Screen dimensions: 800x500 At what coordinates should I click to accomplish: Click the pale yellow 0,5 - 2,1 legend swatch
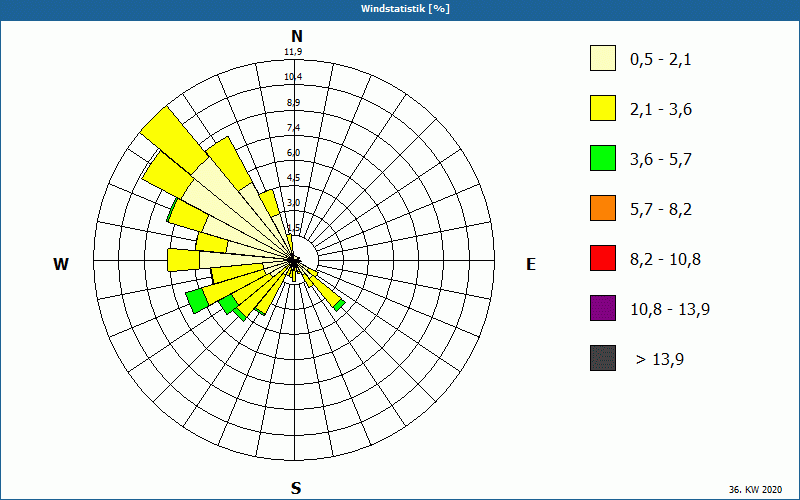pyautogui.click(x=603, y=58)
